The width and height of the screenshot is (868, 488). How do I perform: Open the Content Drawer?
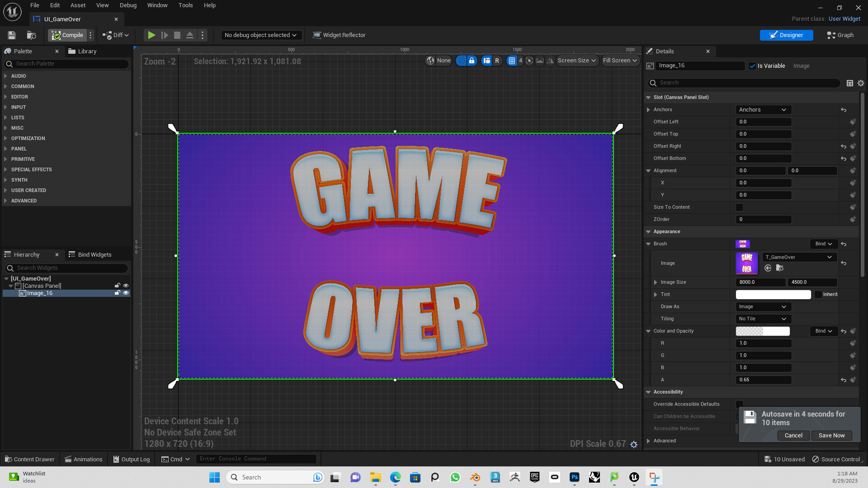click(30, 460)
